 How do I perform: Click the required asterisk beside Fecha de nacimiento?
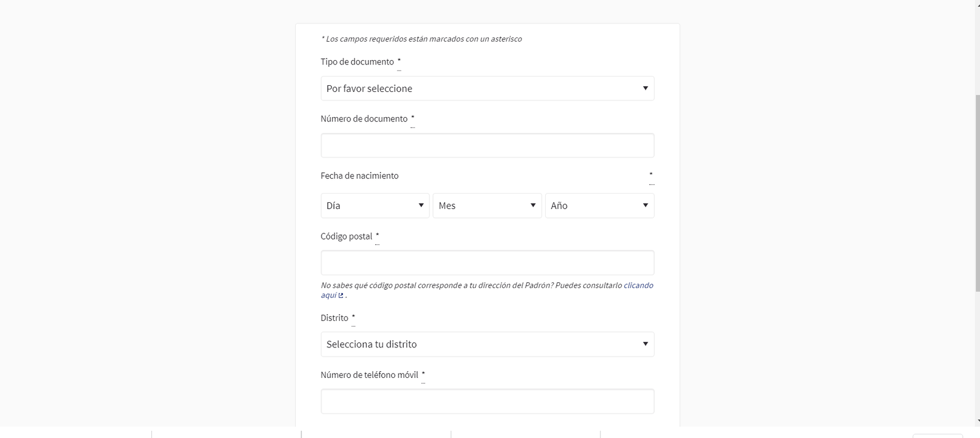pyautogui.click(x=651, y=175)
